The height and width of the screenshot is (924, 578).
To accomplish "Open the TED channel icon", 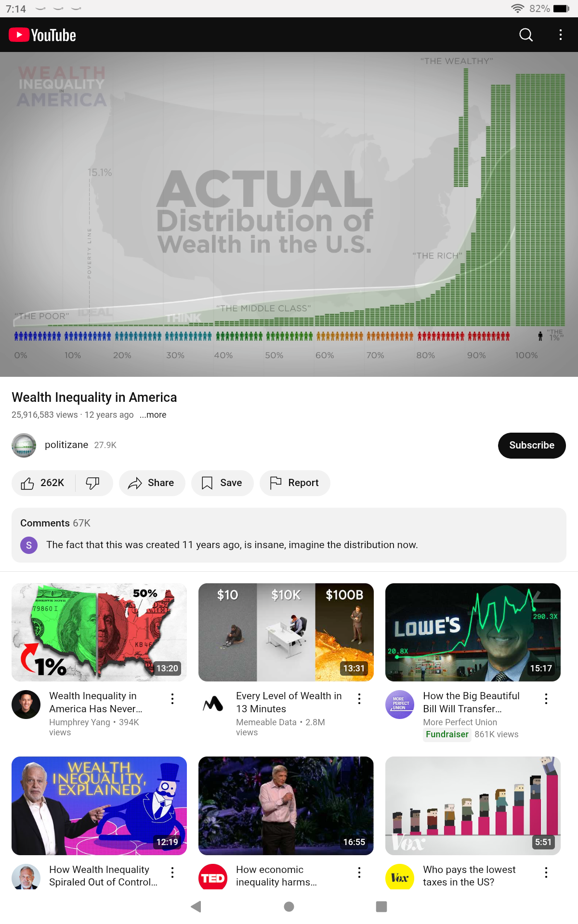I will point(213,877).
